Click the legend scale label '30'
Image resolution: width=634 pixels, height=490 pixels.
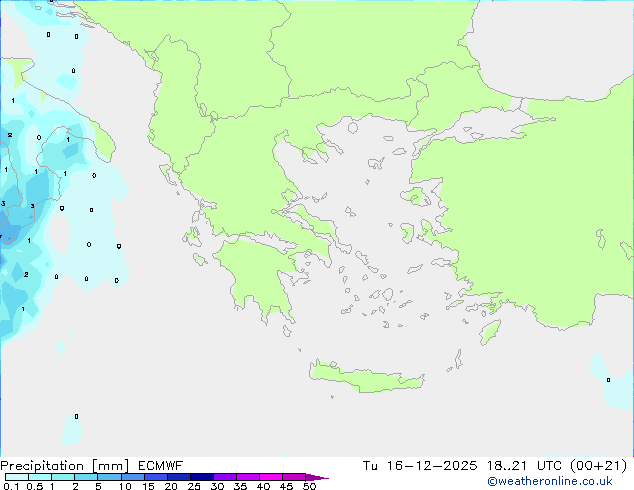[x=217, y=486]
